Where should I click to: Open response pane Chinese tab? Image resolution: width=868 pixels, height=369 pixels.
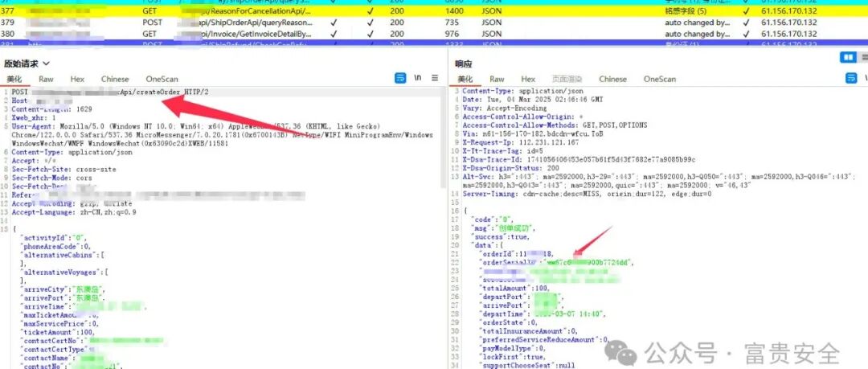click(x=612, y=79)
